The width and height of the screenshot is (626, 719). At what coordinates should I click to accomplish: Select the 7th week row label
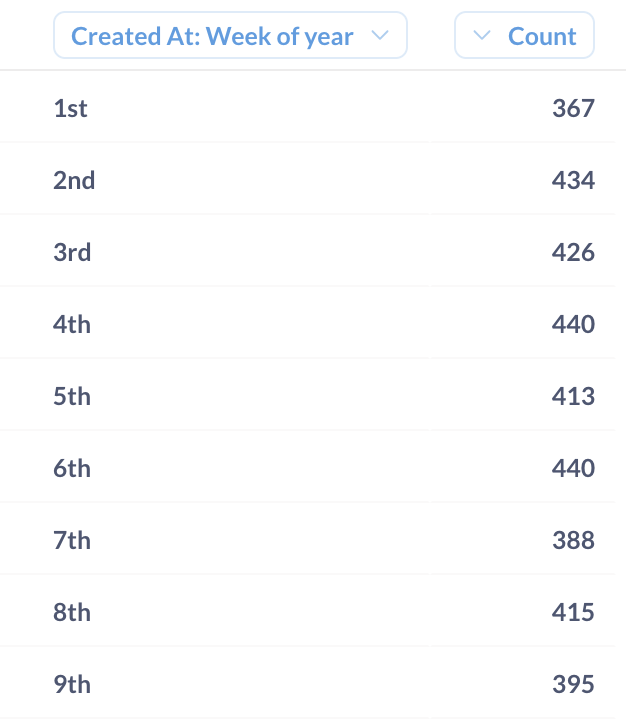(72, 540)
